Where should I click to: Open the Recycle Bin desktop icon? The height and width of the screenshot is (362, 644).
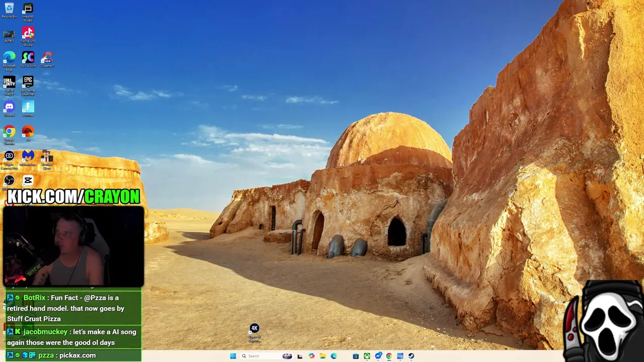(x=9, y=11)
